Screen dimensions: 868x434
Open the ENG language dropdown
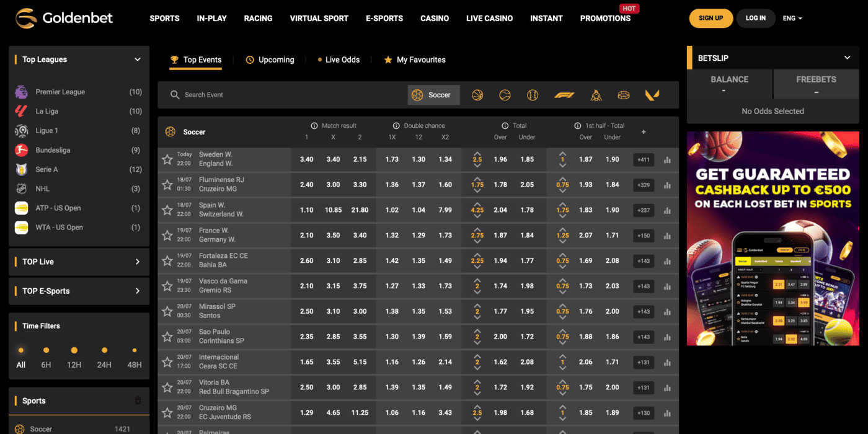click(792, 18)
